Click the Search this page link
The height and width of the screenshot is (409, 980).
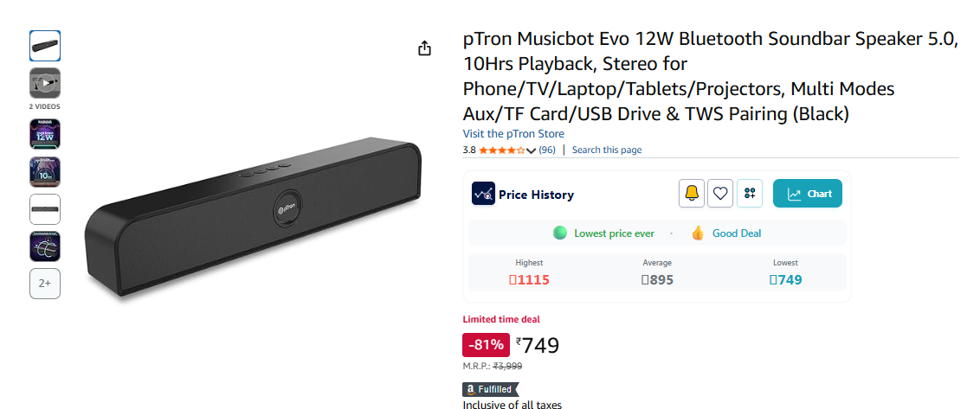click(607, 150)
